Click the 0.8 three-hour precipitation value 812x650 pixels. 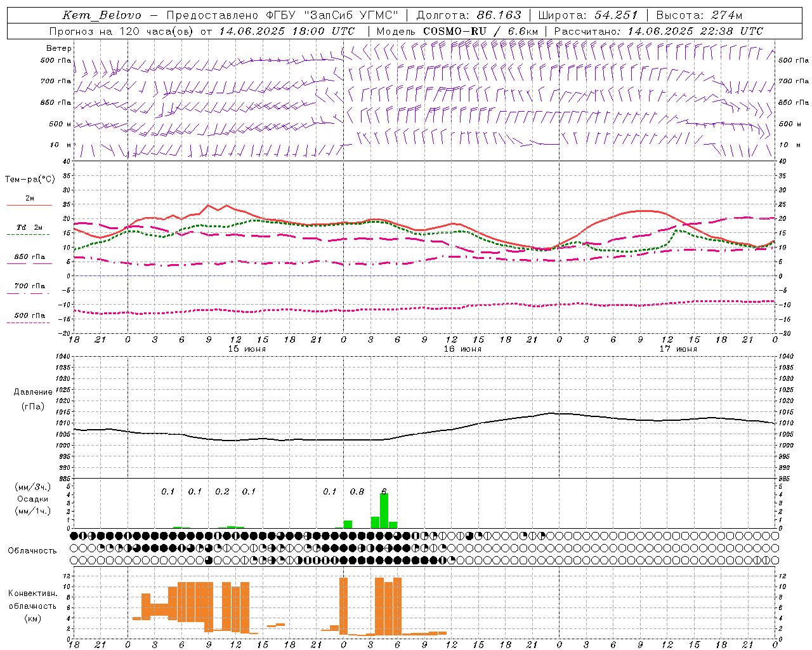[x=357, y=492]
